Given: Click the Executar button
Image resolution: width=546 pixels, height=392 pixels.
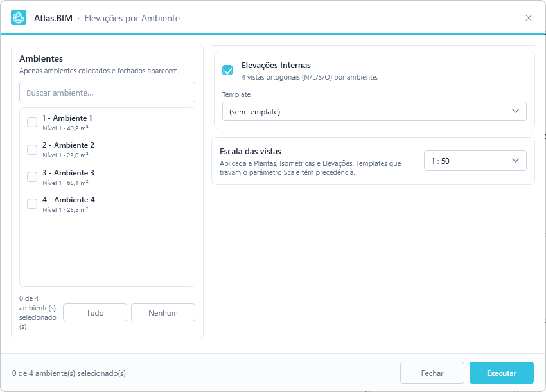Looking at the screenshot, I should coord(502,373).
